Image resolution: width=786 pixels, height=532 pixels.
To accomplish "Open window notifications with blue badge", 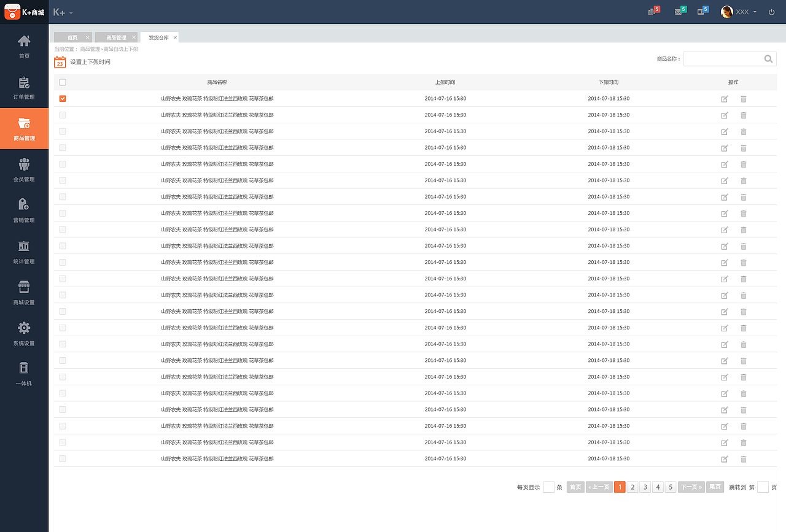I will [x=703, y=11].
